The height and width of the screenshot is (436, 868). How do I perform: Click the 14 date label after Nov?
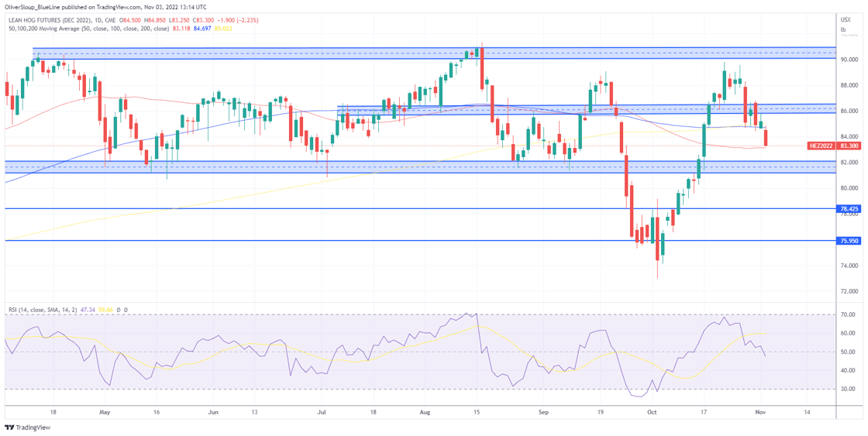point(806,412)
